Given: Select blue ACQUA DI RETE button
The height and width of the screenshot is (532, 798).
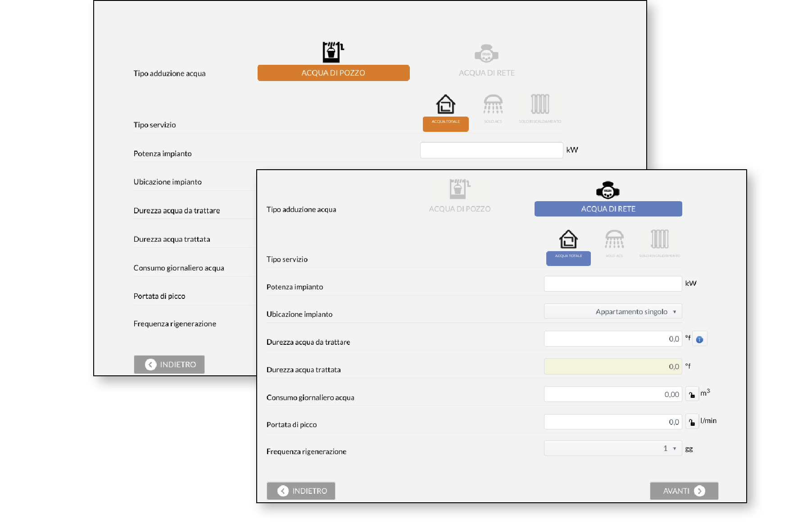Looking at the screenshot, I should coord(608,209).
